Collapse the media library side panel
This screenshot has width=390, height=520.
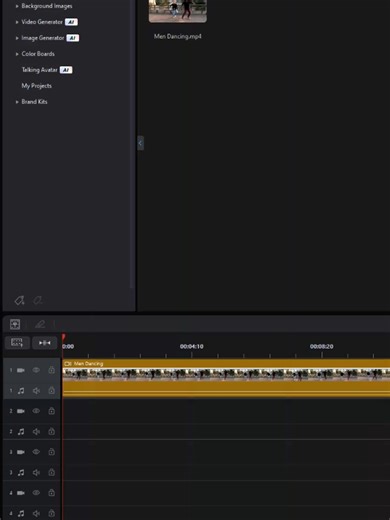140,143
